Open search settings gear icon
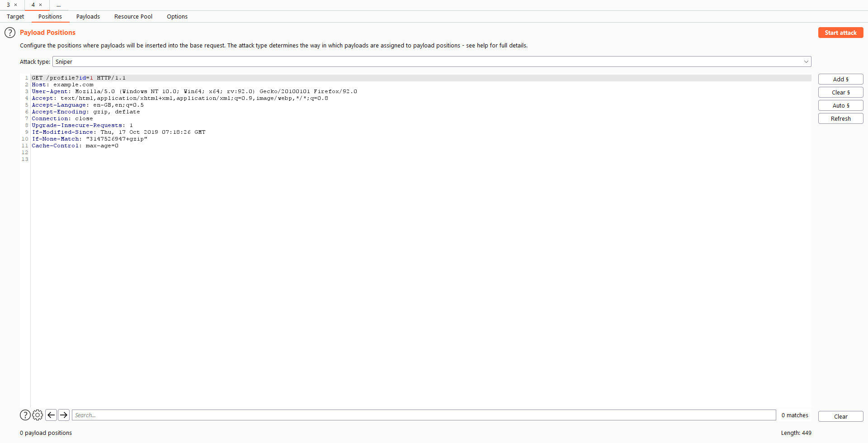Image resolution: width=868 pixels, height=443 pixels. pyautogui.click(x=38, y=415)
